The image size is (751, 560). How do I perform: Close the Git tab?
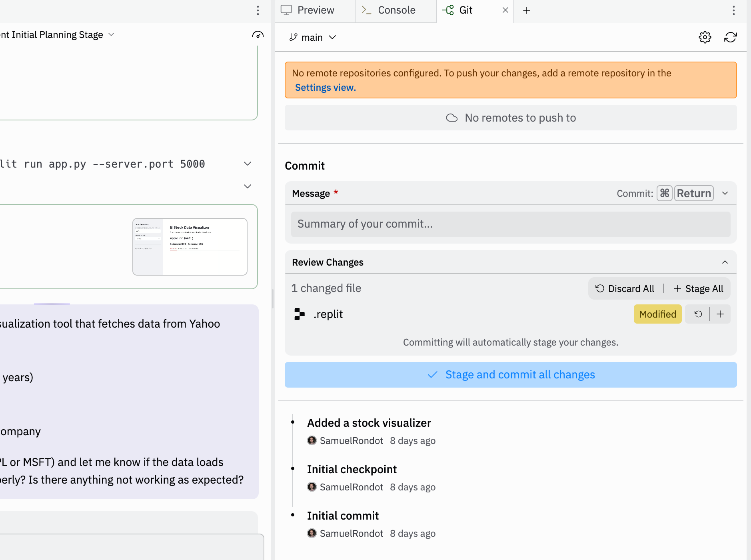click(505, 10)
